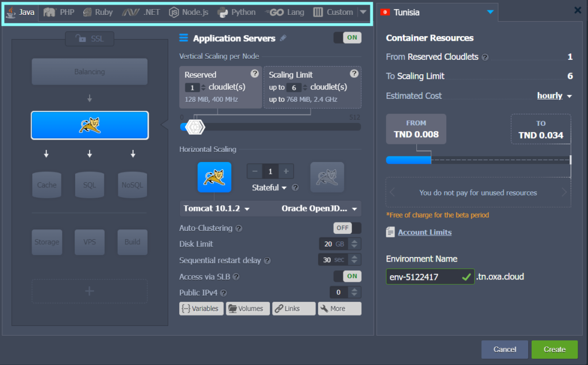Add the Balancing layer
The width and height of the screenshot is (588, 365).
point(90,71)
